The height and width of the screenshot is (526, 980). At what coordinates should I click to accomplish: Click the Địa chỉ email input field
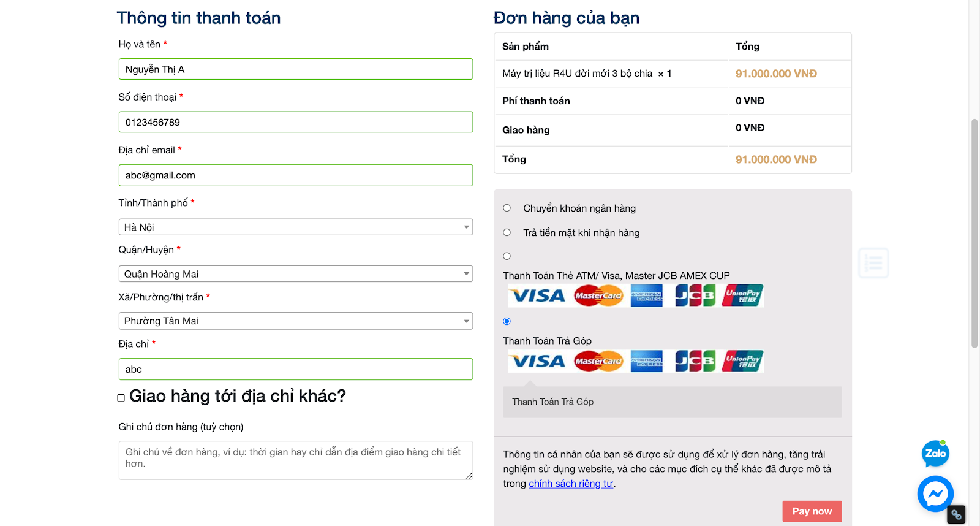295,175
